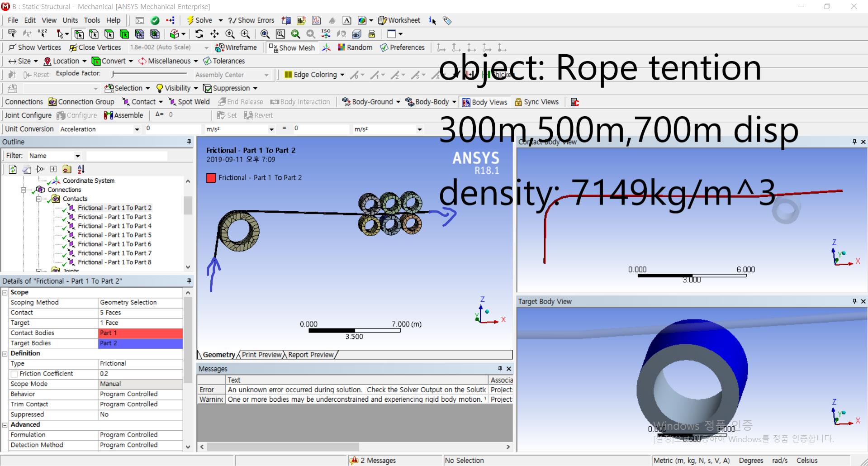Click the Clear filter eraser icon in Outline
Screen dimensions: 868x466
click(x=27, y=169)
